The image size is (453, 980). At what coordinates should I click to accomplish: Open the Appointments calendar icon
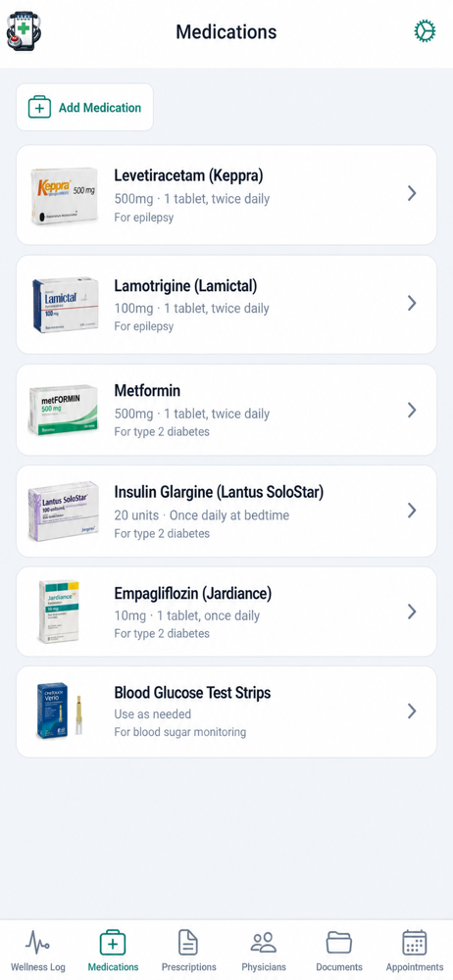pyautogui.click(x=414, y=942)
